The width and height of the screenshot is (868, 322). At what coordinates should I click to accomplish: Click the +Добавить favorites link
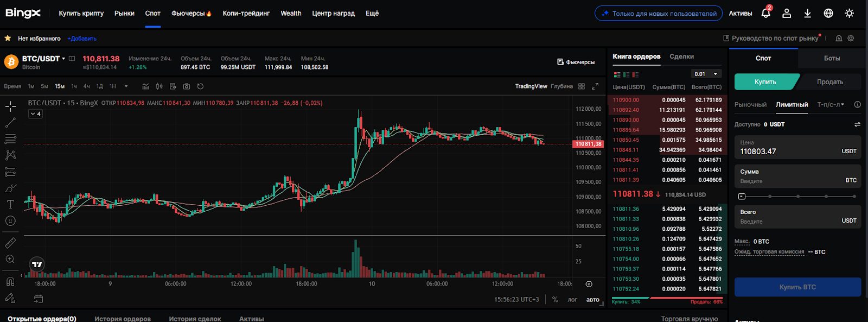(x=82, y=39)
